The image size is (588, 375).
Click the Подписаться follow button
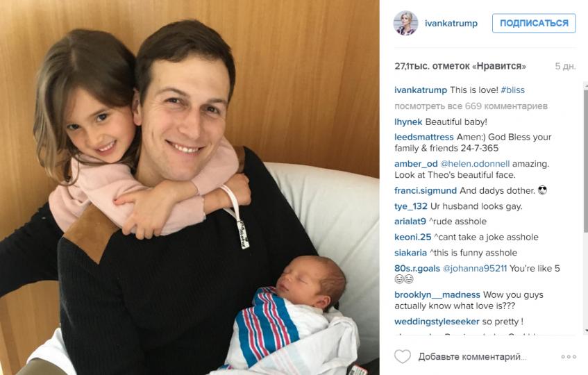pos(534,23)
